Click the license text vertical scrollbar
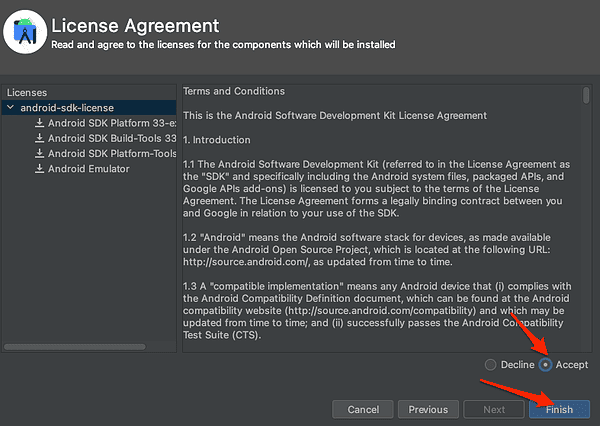Screen dimensions: 600x426 tap(586, 96)
